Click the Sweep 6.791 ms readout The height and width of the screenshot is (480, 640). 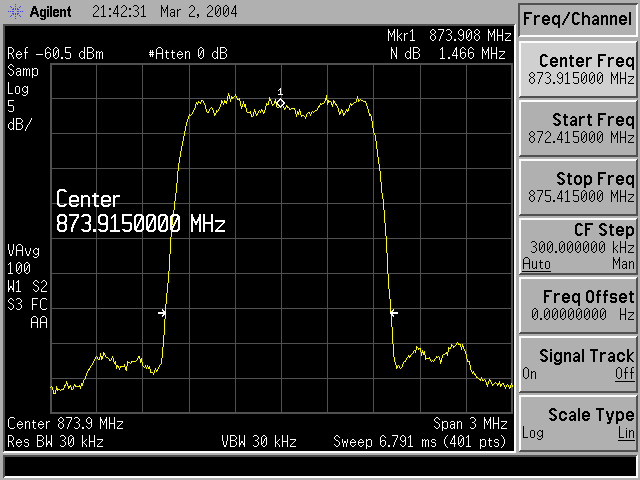coord(420,442)
